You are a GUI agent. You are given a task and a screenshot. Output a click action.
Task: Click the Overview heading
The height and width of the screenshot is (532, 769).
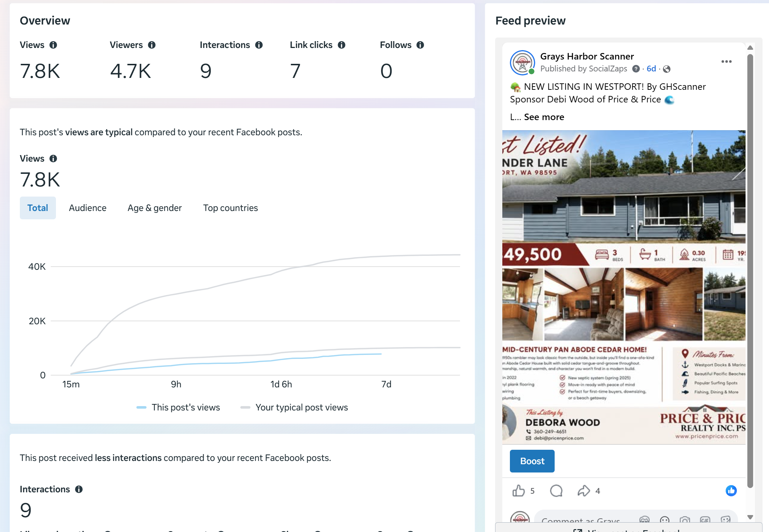click(45, 21)
